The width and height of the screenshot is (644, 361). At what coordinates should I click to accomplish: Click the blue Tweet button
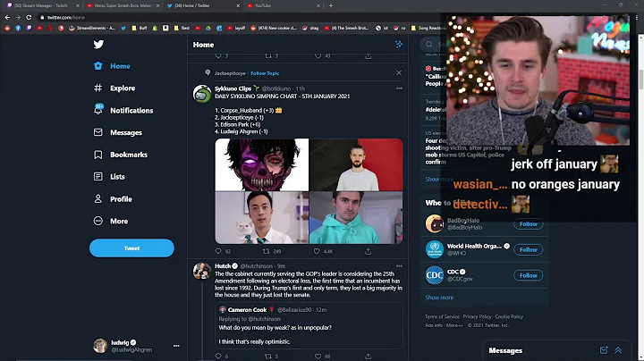[131, 248]
